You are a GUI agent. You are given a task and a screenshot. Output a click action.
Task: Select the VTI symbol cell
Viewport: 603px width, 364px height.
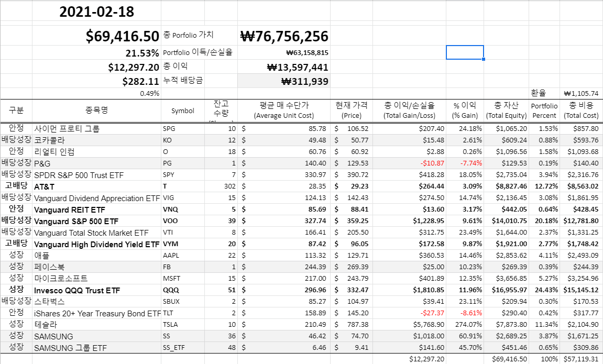(183, 232)
